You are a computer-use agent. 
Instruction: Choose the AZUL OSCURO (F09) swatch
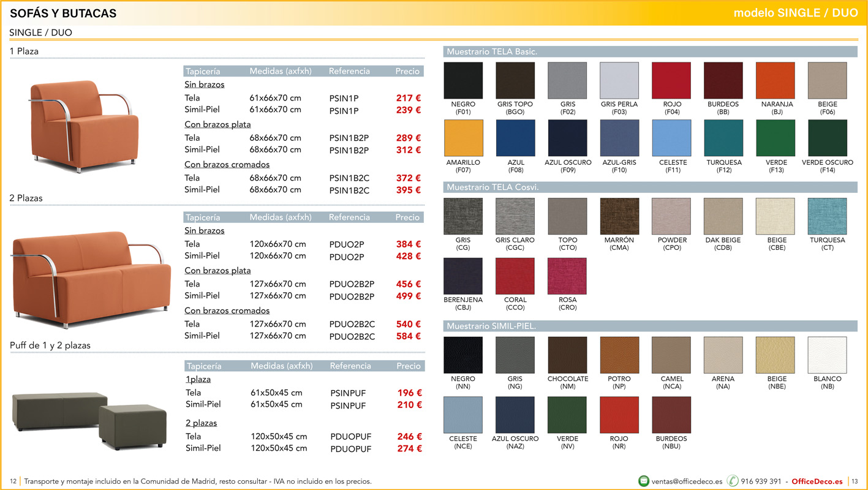point(567,138)
